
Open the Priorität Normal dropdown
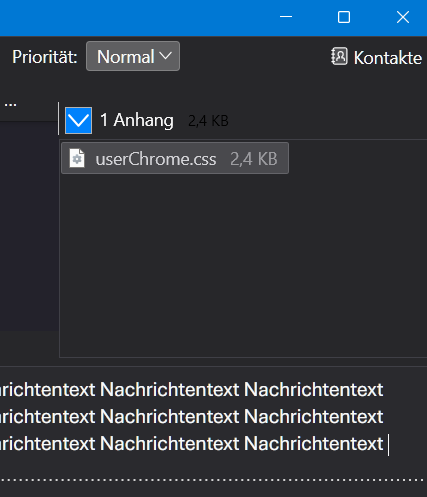click(x=133, y=56)
